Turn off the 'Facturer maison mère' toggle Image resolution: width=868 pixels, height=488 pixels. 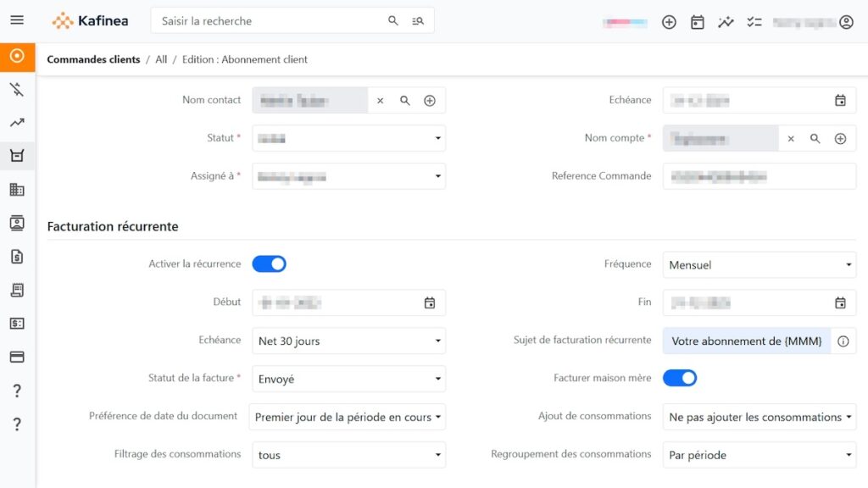(x=681, y=379)
